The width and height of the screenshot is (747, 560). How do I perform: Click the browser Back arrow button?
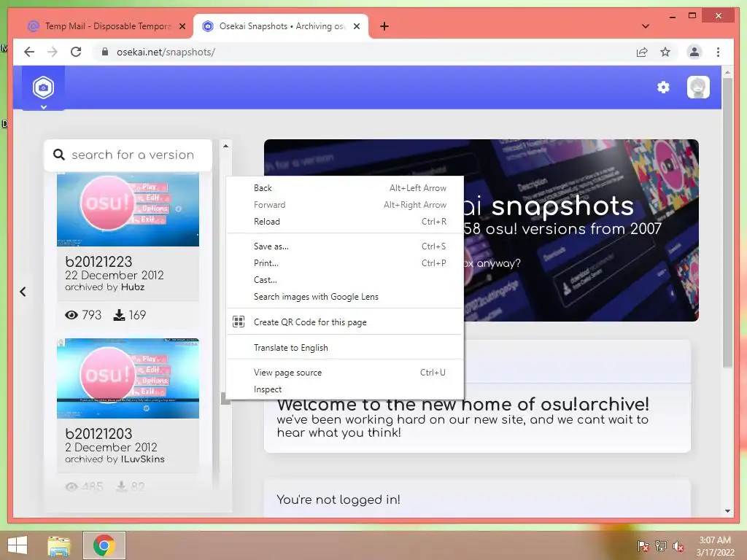point(29,52)
